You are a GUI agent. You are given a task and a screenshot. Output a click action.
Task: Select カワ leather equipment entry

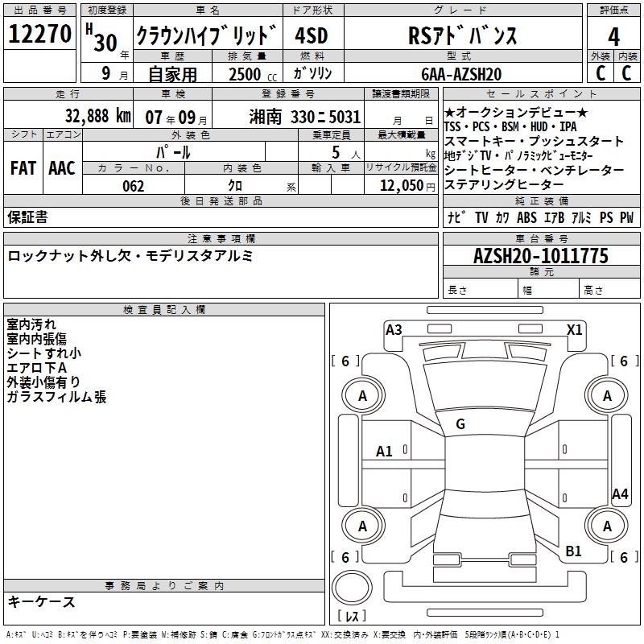click(x=502, y=217)
